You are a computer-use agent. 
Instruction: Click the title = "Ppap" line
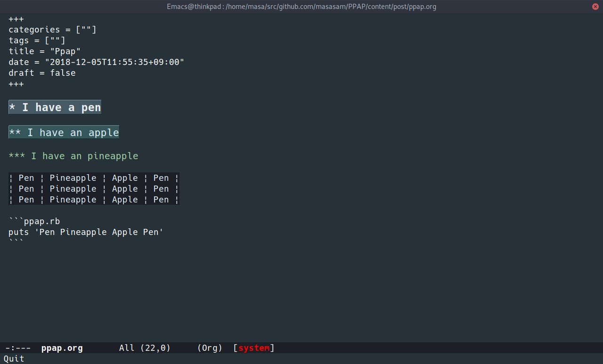click(x=45, y=51)
